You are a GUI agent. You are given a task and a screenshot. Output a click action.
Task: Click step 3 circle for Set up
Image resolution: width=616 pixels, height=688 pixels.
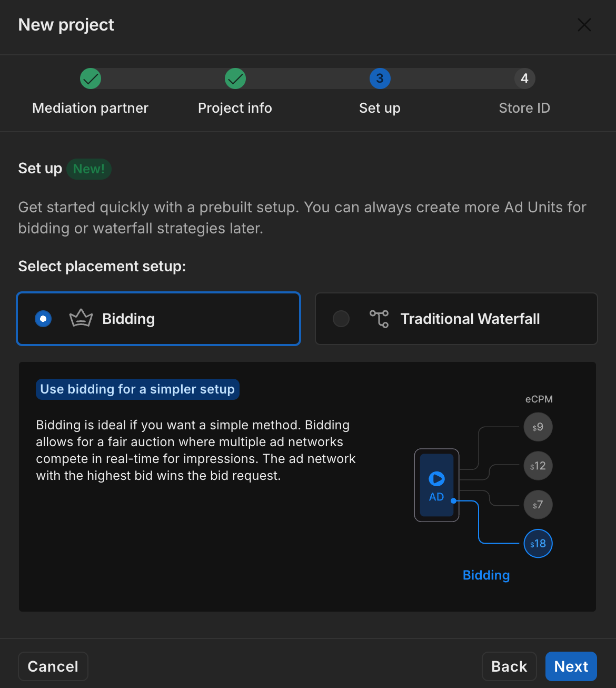pyautogui.click(x=380, y=78)
